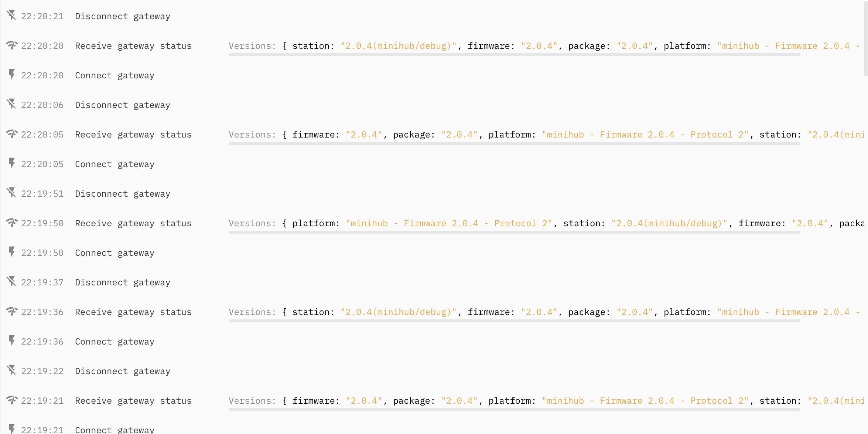Viewport: 868px width, 434px height.
Task: Click the gateway status icon at 22:20:20
Action: (x=11, y=45)
